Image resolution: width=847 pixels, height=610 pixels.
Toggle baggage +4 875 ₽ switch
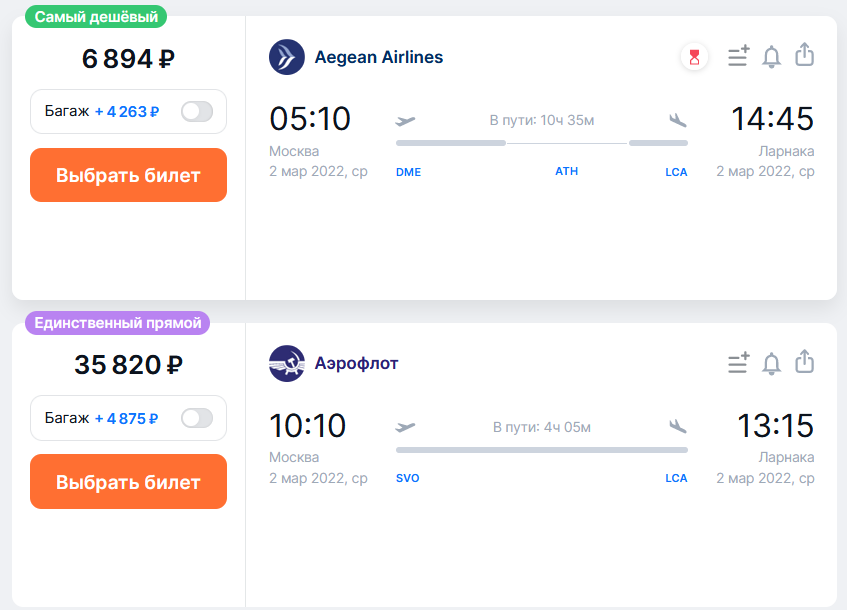pos(197,418)
